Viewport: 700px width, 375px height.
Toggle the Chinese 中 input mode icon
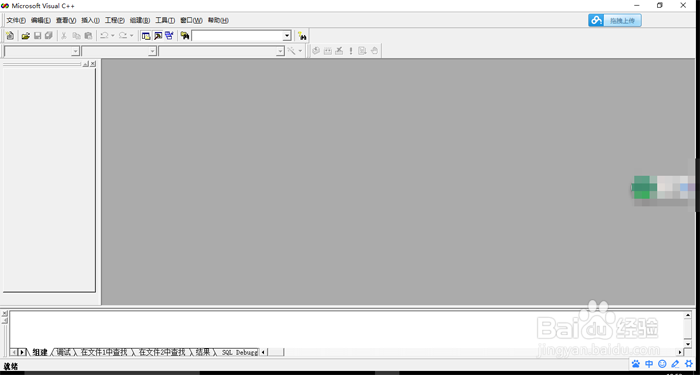(649, 364)
